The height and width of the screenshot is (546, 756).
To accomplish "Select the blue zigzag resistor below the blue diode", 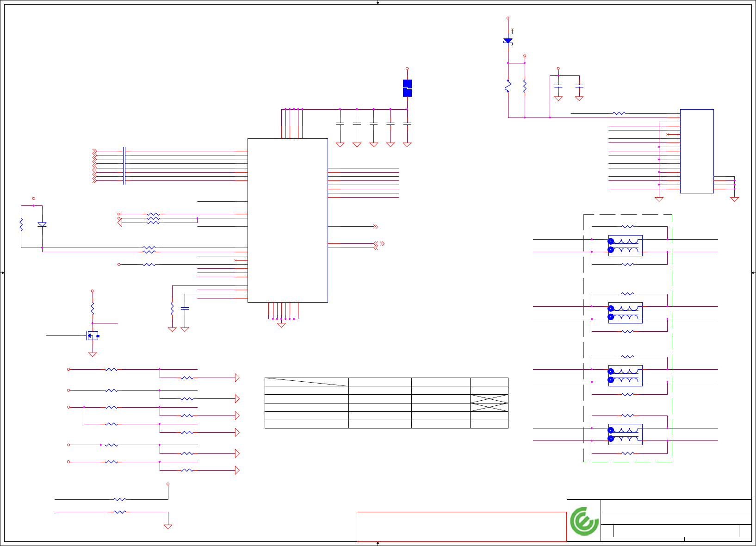I will coord(508,86).
